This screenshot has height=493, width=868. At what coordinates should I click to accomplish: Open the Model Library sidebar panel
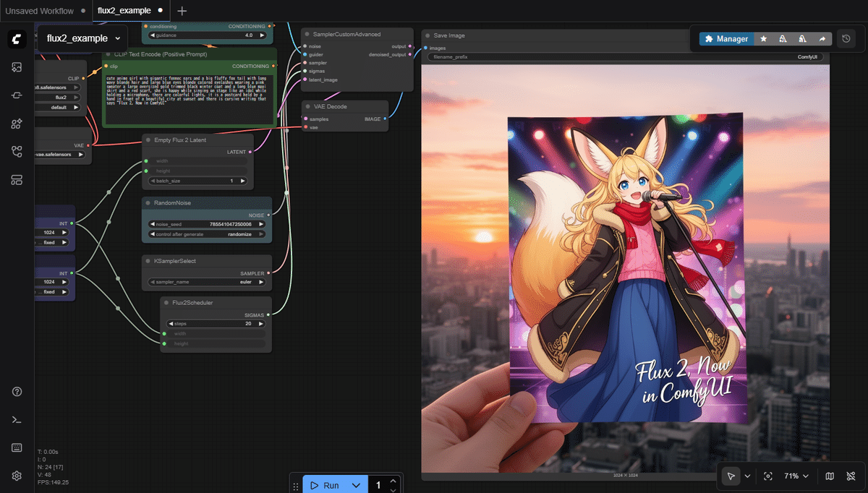point(17,94)
